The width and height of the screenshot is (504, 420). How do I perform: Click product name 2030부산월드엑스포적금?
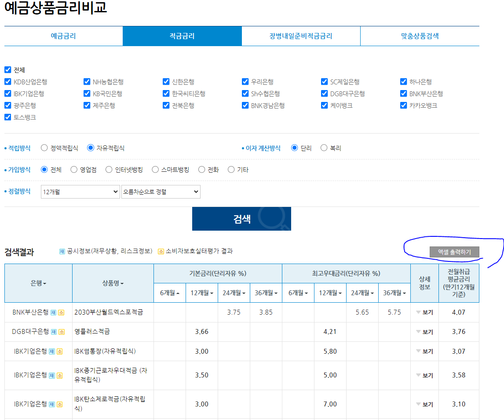coord(109,312)
